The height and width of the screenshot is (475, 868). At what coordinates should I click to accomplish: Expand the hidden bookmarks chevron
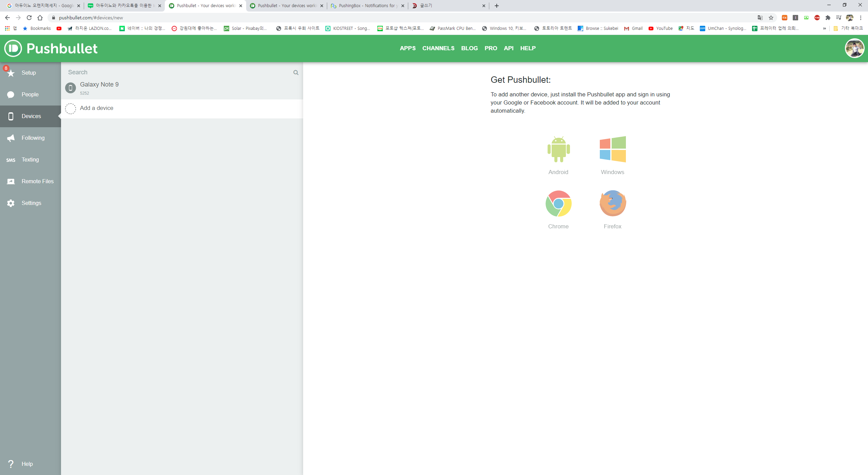[x=825, y=28]
